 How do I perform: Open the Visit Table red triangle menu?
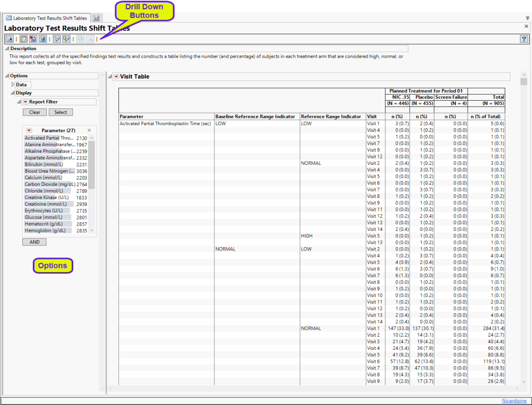[x=116, y=77]
